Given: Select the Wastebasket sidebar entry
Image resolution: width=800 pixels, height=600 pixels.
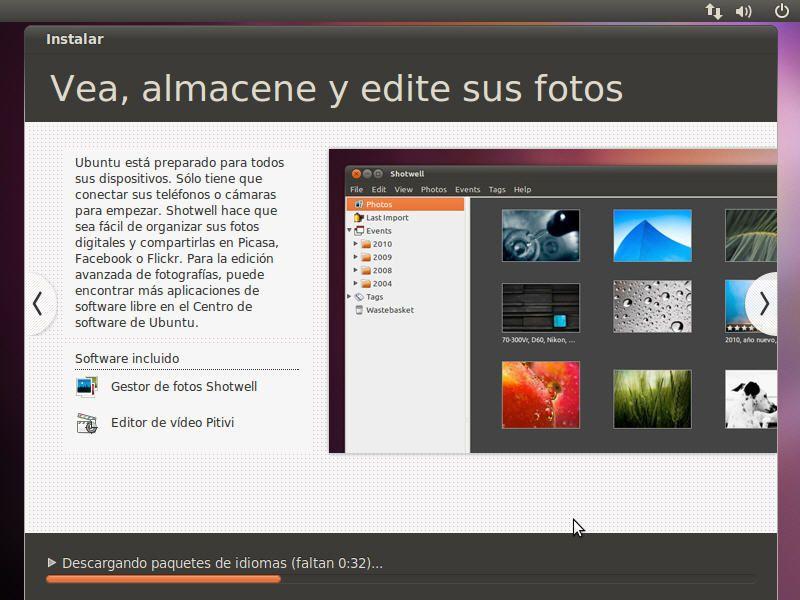Looking at the screenshot, I should click(406, 310).
